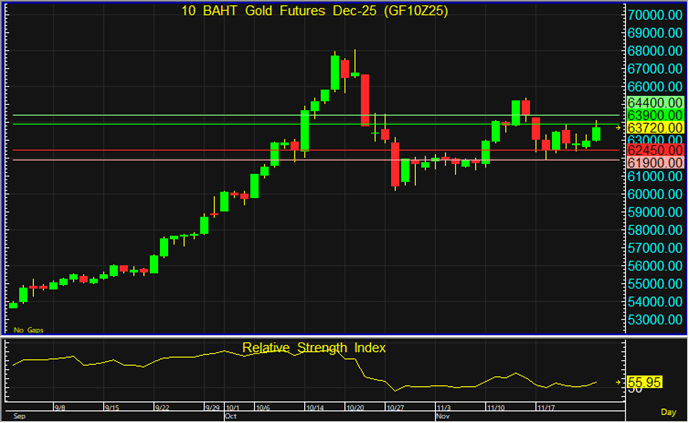
Task: Click the tall red candle after 10/20
Action: 365,99
